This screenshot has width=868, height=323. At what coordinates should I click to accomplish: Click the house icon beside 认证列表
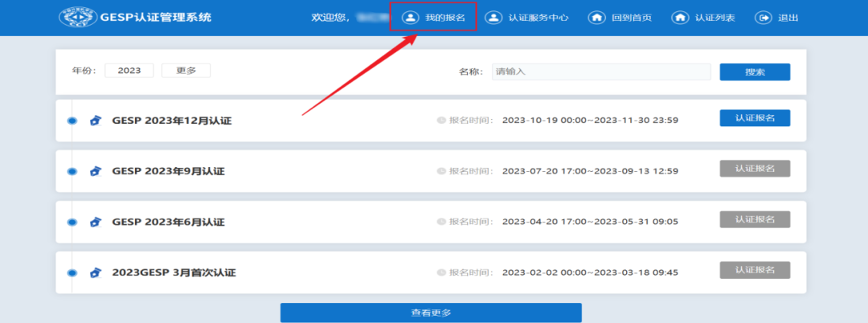click(680, 18)
